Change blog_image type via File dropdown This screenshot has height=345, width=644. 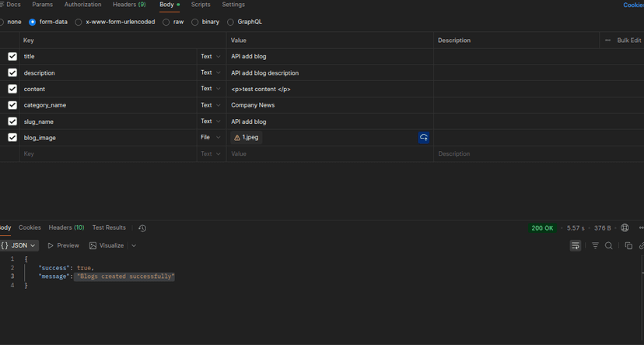(210, 138)
